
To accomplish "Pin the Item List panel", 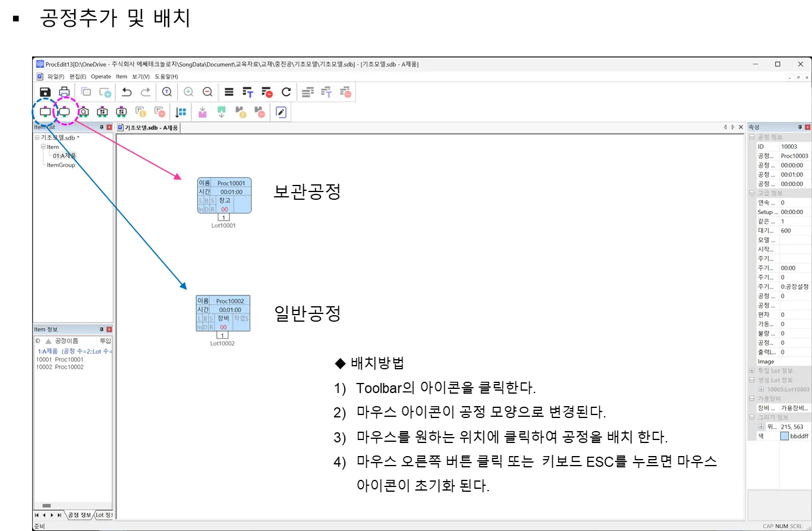I will tap(102, 127).
